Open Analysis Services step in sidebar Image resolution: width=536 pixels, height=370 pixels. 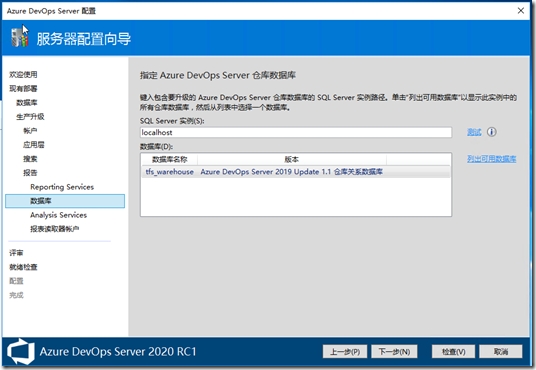[58, 215]
